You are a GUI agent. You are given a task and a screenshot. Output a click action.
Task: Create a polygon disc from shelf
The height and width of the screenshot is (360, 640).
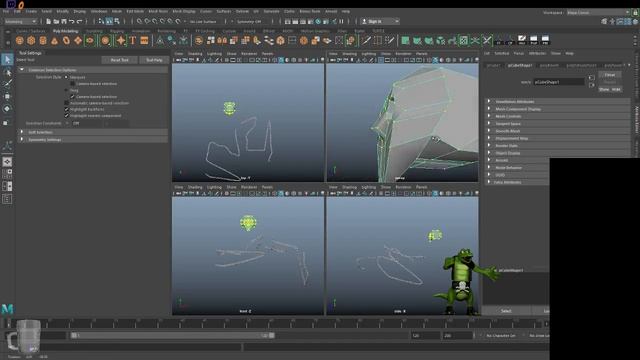coord(90,40)
